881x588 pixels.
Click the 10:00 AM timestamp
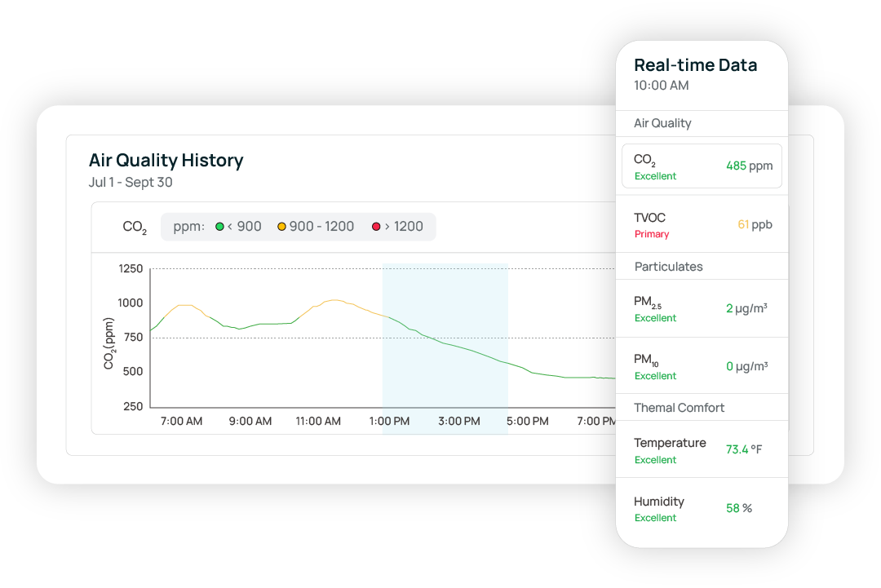[x=660, y=85]
